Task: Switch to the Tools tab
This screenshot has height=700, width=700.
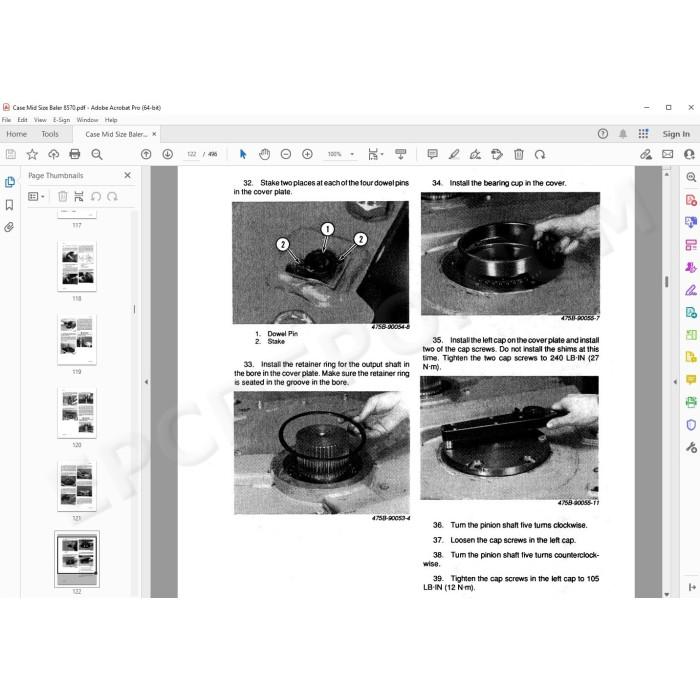Action: 50,134
